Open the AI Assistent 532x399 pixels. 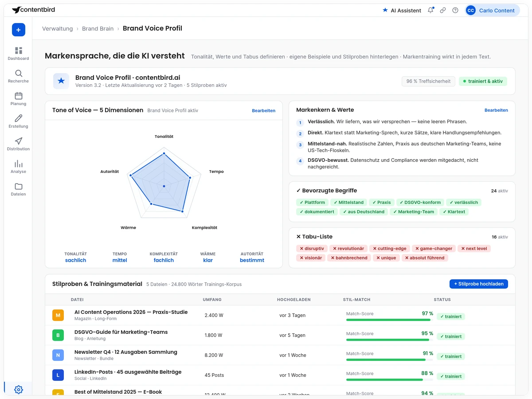click(x=402, y=10)
